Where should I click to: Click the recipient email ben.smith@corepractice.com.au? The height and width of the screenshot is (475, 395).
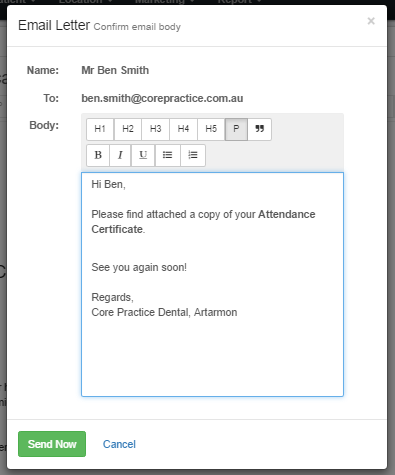click(x=162, y=98)
